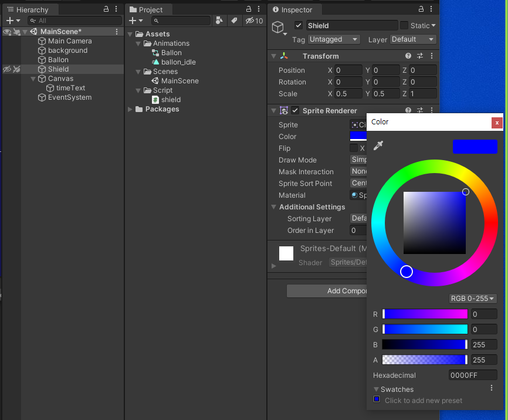Click the Hierarchy search field

(x=74, y=21)
